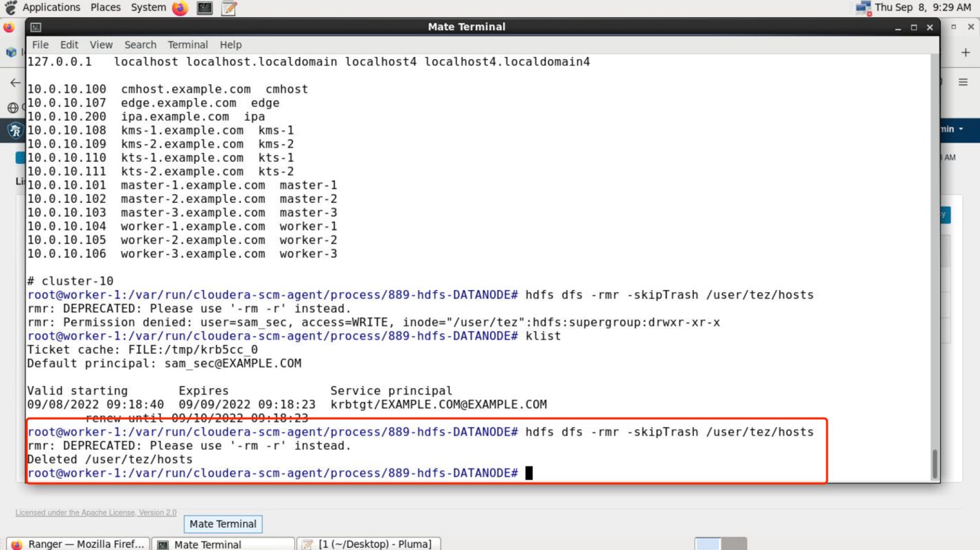Open the Places menu in top panel
The height and width of the screenshot is (550, 980).
(x=106, y=8)
